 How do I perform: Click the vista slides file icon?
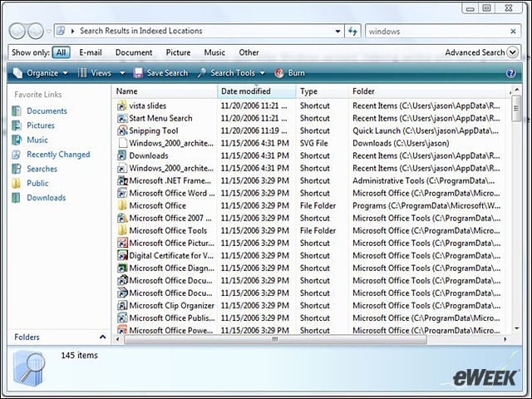pos(122,106)
